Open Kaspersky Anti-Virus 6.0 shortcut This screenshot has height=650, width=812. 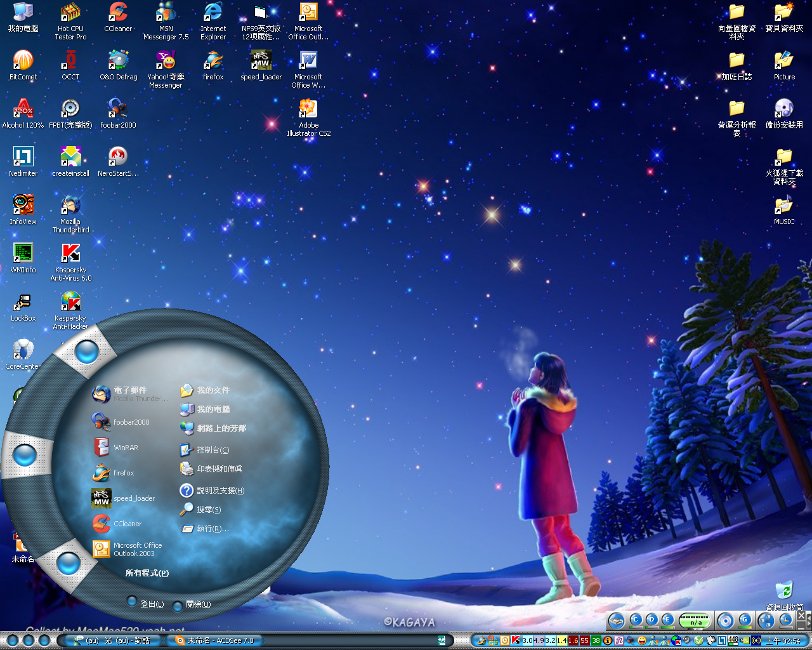(x=70, y=255)
